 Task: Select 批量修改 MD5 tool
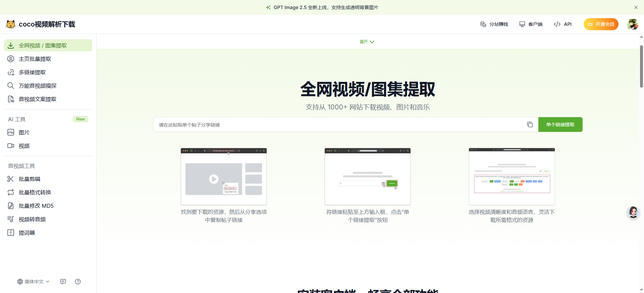(48, 206)
